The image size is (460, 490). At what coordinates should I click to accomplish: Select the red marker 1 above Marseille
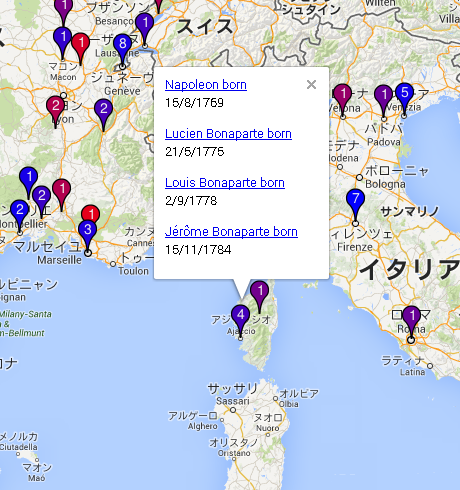(90, 213)
